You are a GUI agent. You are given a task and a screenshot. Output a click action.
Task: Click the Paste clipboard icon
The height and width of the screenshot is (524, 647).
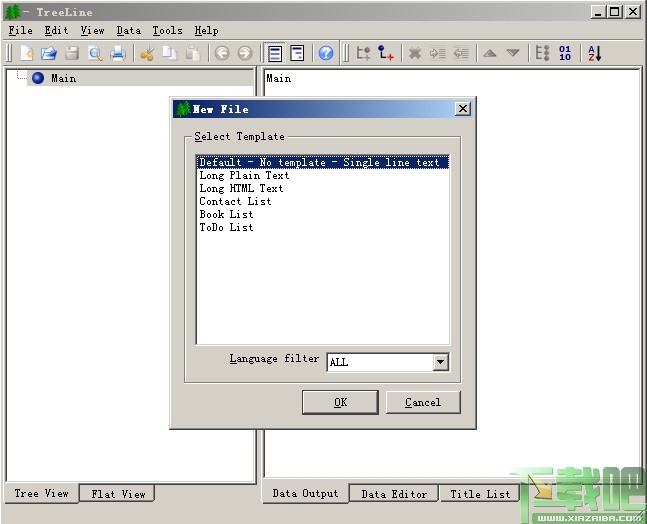[192, 53]
